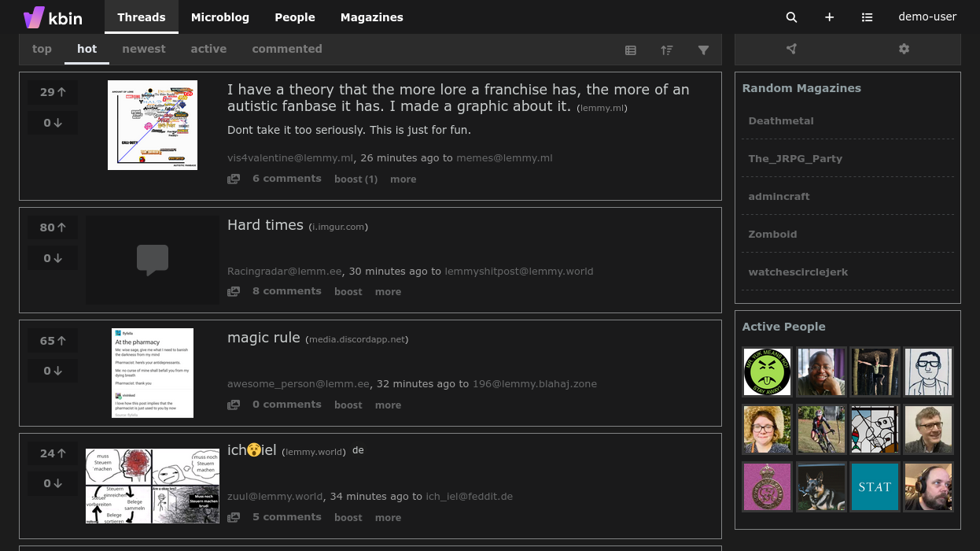The height and width of the screenshot is (551, 980).
Task: Open 0 comments on magic rule
Action: (x=287, y=405)
